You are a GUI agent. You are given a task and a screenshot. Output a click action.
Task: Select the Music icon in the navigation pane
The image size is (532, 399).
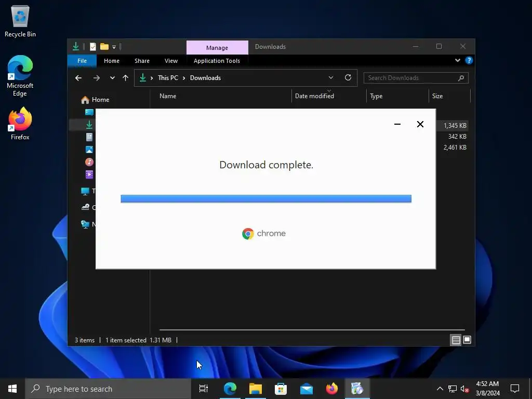(x=89, y=162)
